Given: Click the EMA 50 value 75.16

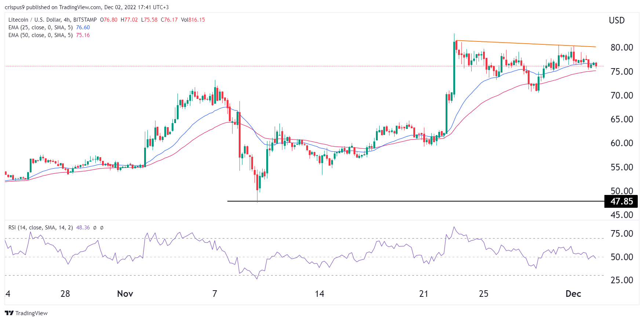Looking at the screenshot, I should (83, 35).
